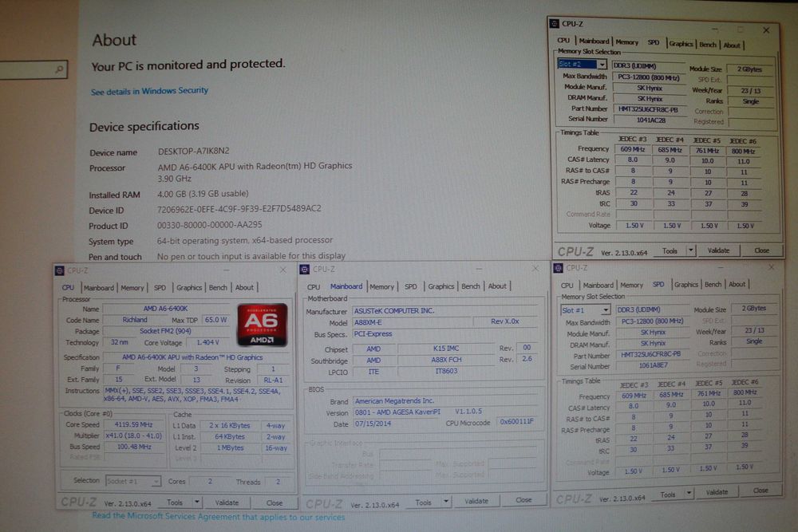Click Validate in the Slot #2 CPU-Z window
This screenshot has height=532, width=798.
point(718,250)
